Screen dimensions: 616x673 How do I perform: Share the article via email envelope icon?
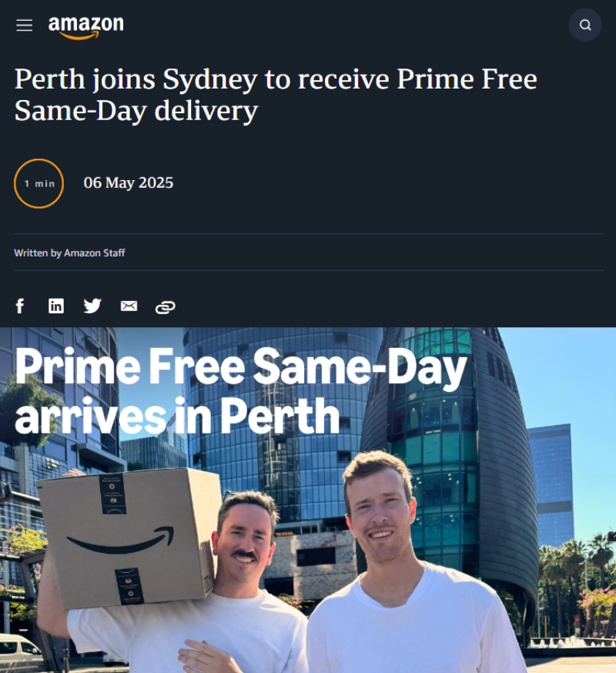click(129, 306)
